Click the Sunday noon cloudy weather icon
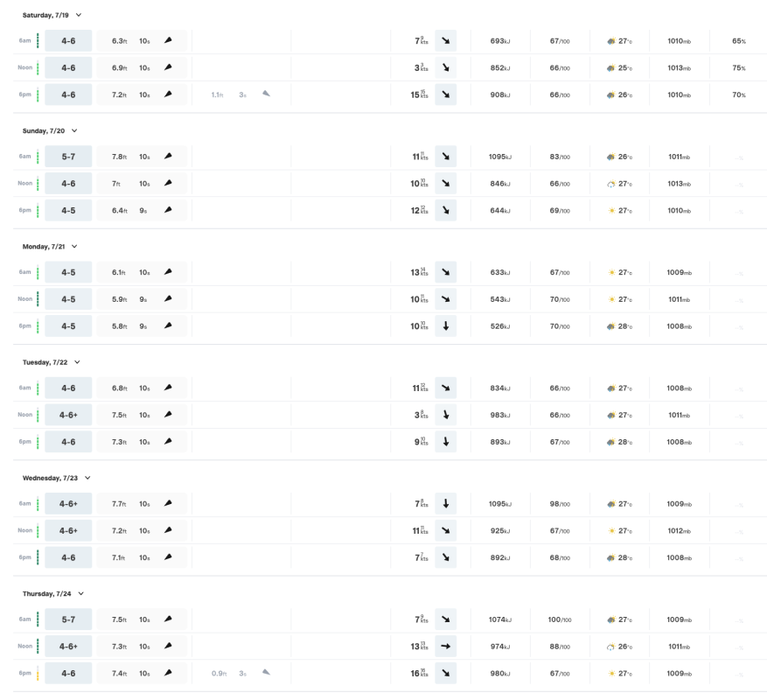 coord(611,184)
